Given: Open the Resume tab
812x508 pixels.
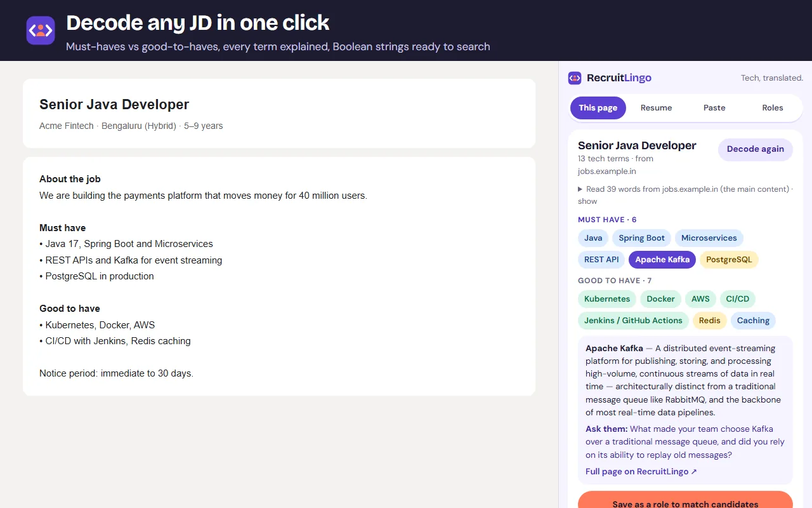Looking at the screenshot, I should 656,108.
